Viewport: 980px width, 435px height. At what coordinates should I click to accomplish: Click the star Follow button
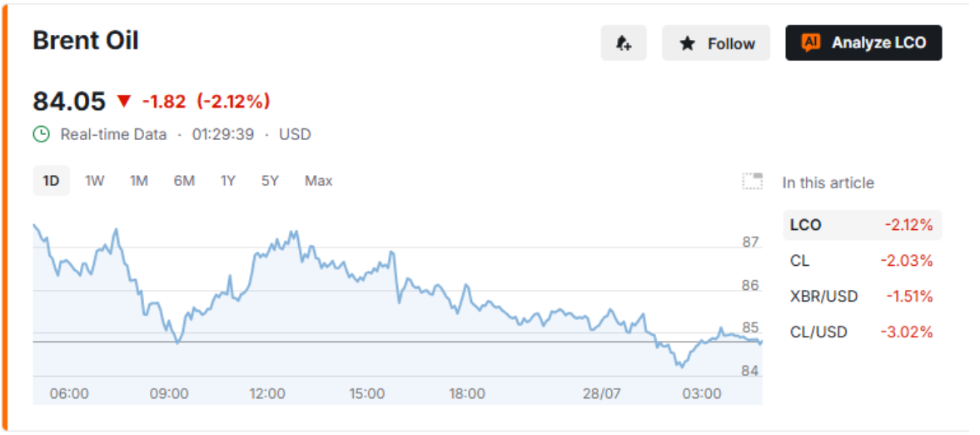(716, 43)
